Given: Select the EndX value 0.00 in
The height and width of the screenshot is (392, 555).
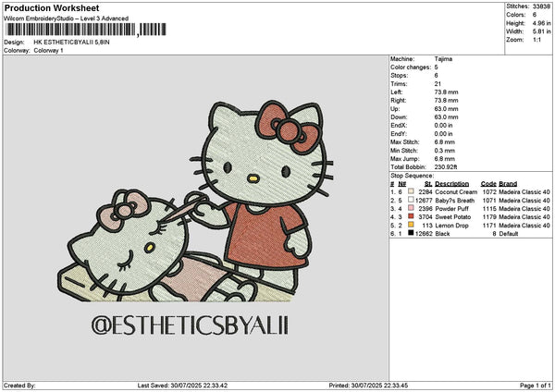Looking at the screenshot, I should click(443, 126).
